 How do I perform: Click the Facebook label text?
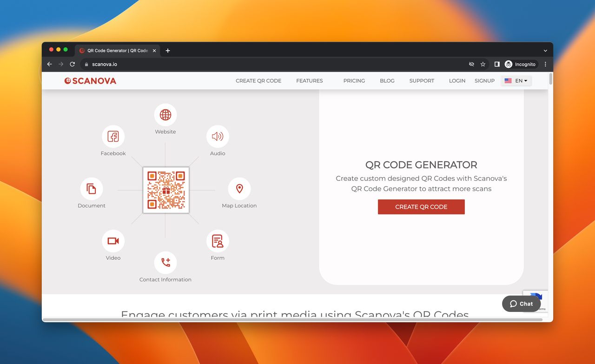click(113, 153)
